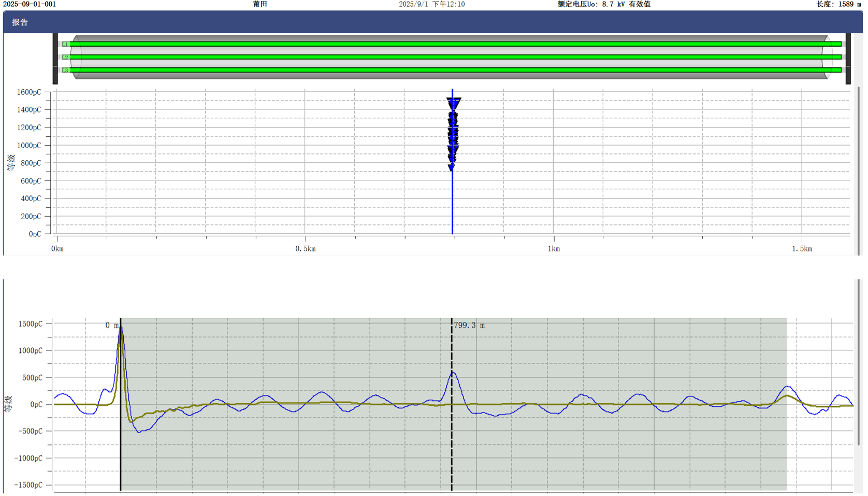Image resolution: width=868 pixels, height=496 pixels.
Task: Click the solid 0 m cursor line
Action: click(x=121, y=441)
